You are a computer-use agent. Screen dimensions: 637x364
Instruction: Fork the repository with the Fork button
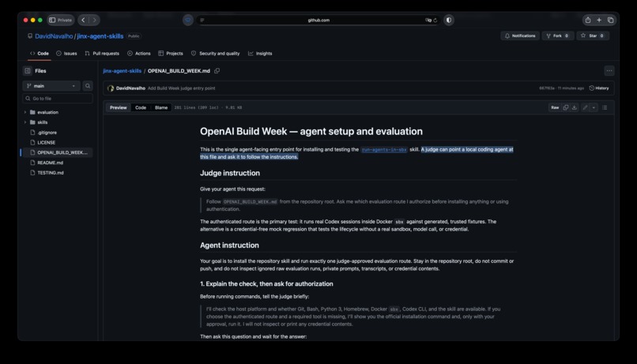(557, 36)
